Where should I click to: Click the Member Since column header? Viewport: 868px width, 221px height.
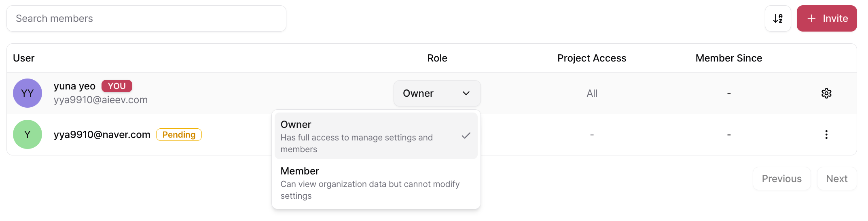(x=728, y=58)
